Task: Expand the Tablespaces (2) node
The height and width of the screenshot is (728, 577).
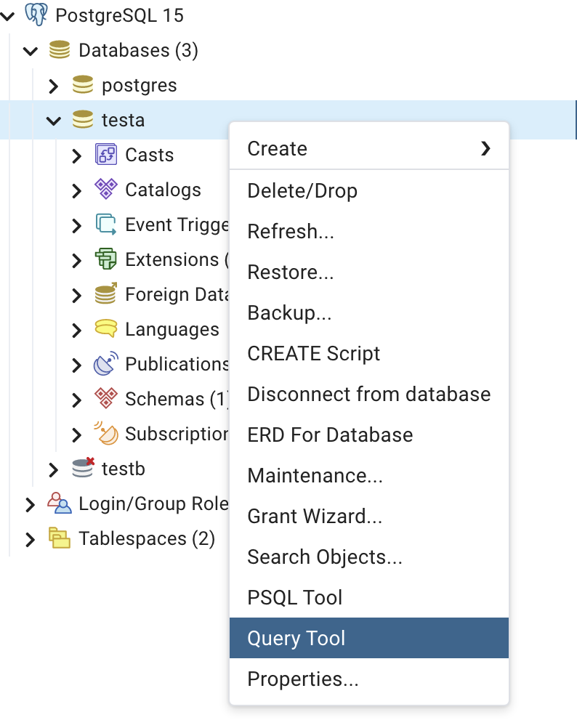Action: (30, 539)
